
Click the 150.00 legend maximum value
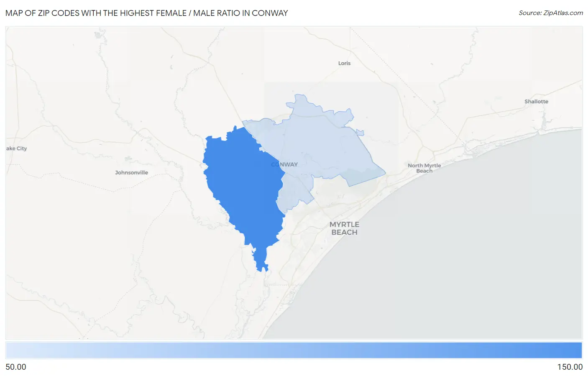pos(570,367)
